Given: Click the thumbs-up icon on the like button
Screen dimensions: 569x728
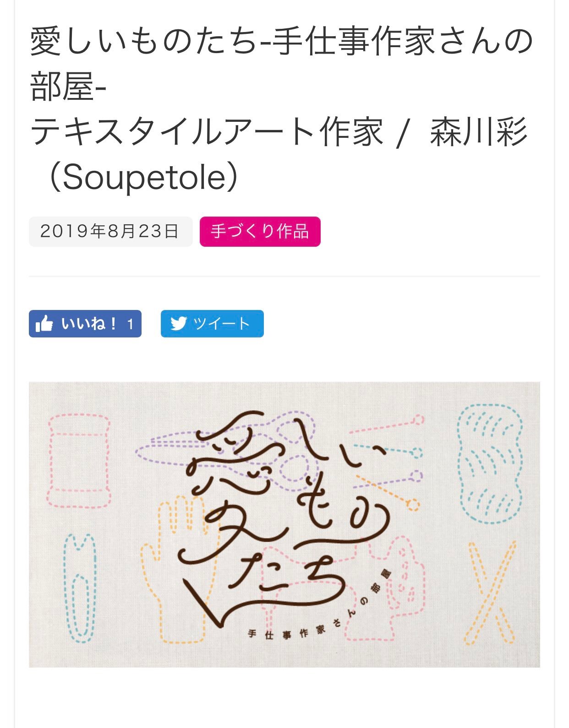Looking at the screenshot, I should tap(44, 324).
